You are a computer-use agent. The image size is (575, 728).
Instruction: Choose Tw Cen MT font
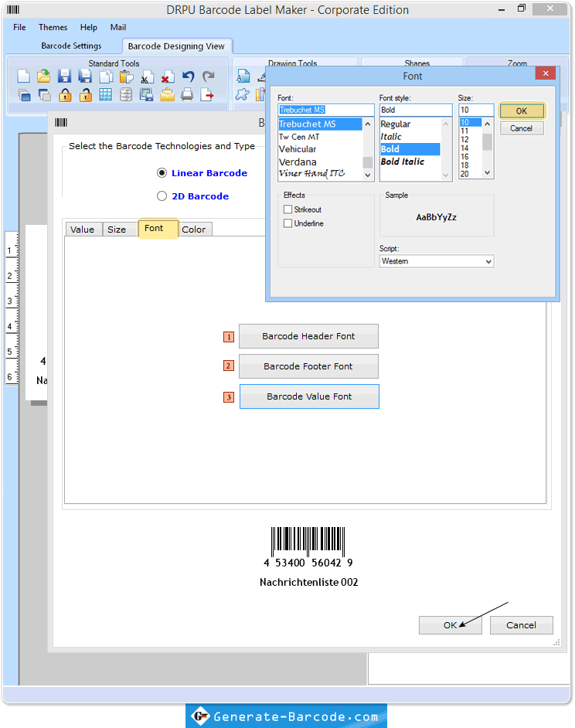[x=320, y=137]
